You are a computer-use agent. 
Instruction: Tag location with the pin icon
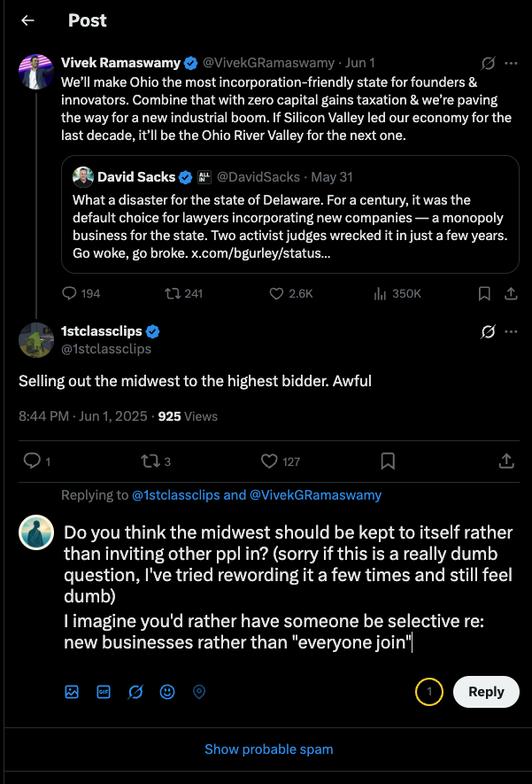click(x=199, y=692)
